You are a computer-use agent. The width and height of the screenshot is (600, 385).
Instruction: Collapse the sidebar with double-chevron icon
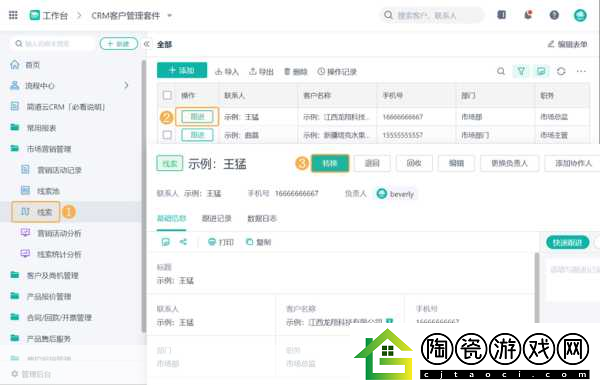(x=147, y=44)
